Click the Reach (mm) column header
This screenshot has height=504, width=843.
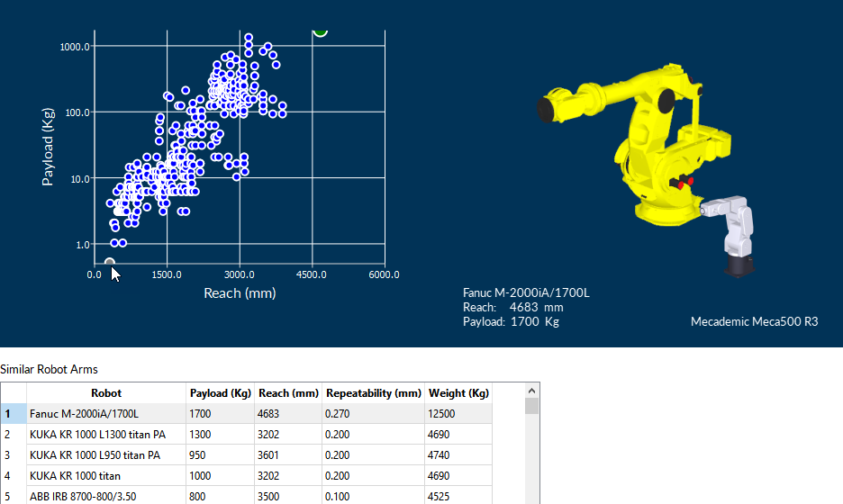click(288, 393)
